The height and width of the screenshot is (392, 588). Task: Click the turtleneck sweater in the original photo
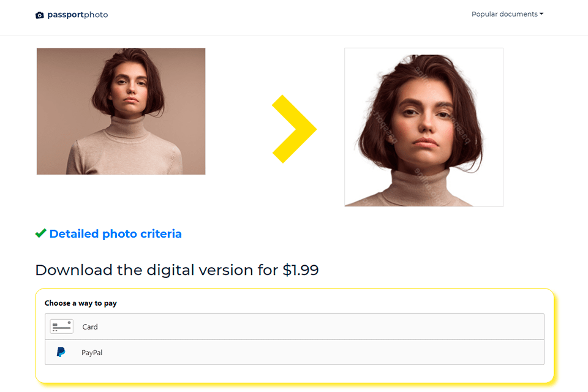(x=124, y=150)
